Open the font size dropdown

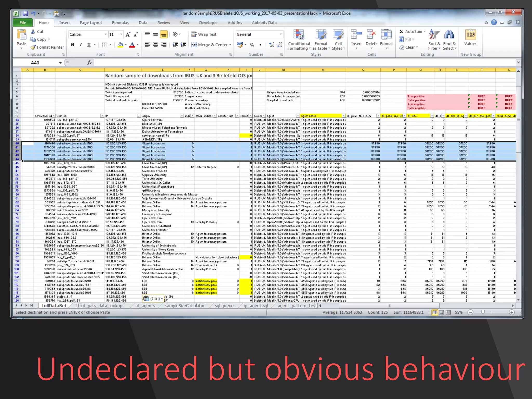coord(121,34)
